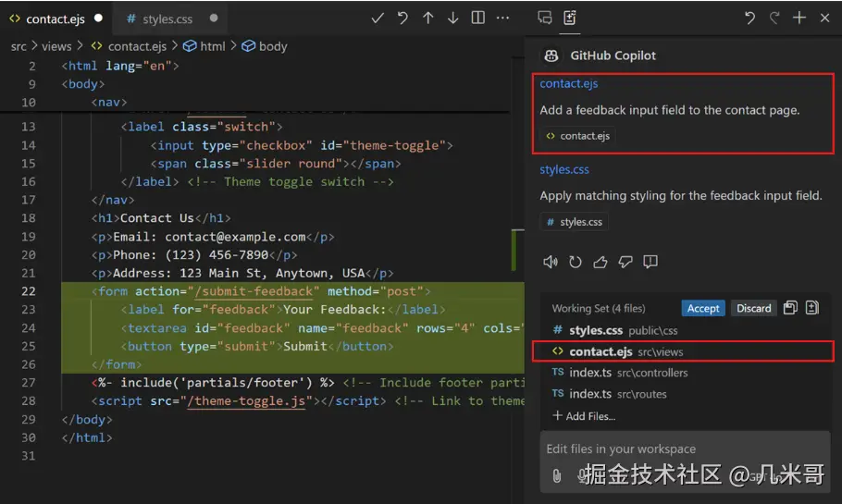Discard all Working Set changes

coord(753,308)
